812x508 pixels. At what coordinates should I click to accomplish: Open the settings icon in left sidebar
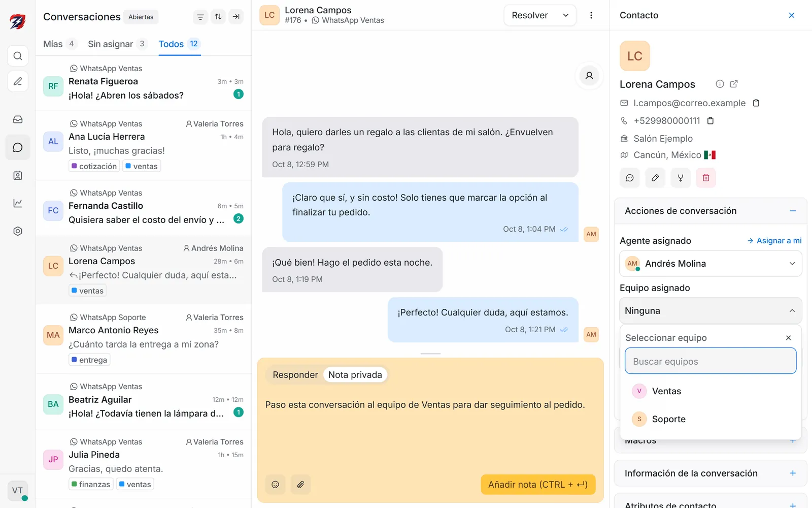point(18,231)
